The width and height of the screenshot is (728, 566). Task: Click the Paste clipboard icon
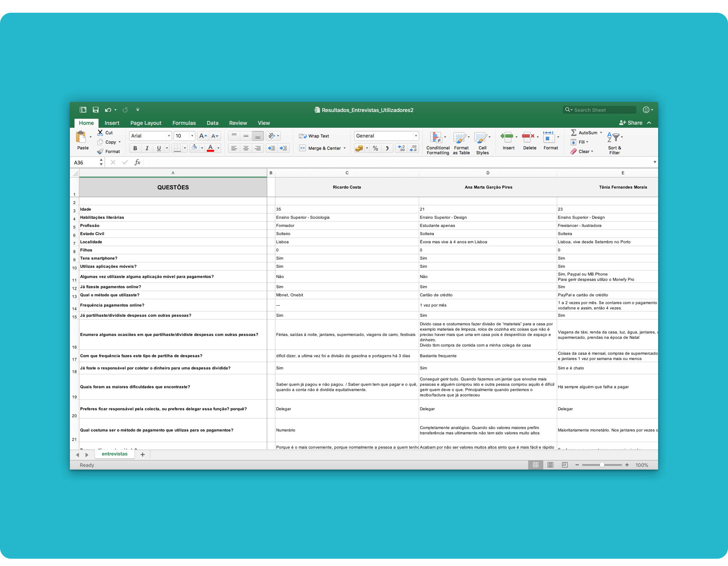[x=81, y=137]
